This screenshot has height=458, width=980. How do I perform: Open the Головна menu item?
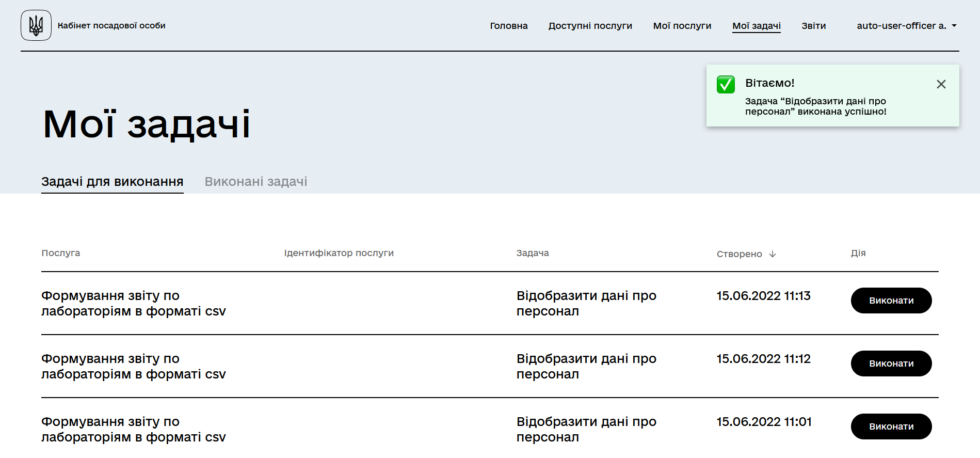tap(509, 26)
